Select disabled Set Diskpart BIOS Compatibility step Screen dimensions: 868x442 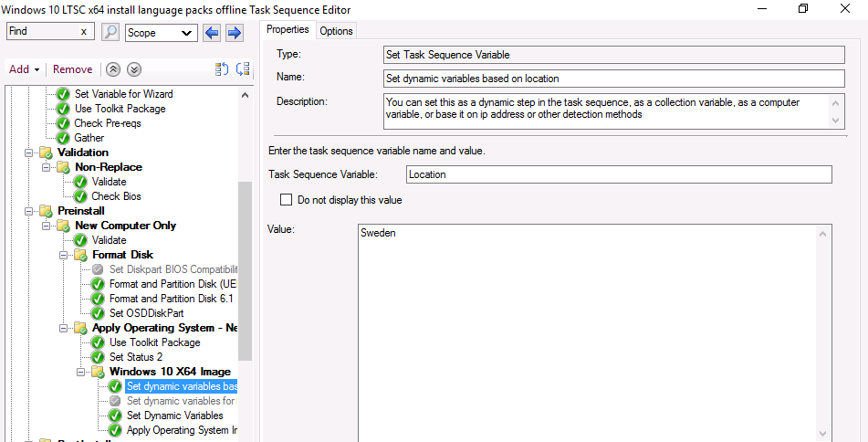173,269
